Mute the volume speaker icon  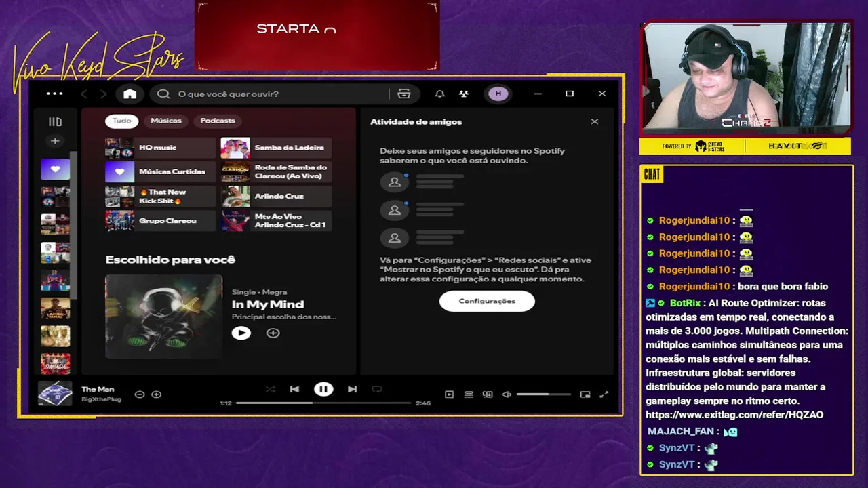507,394
